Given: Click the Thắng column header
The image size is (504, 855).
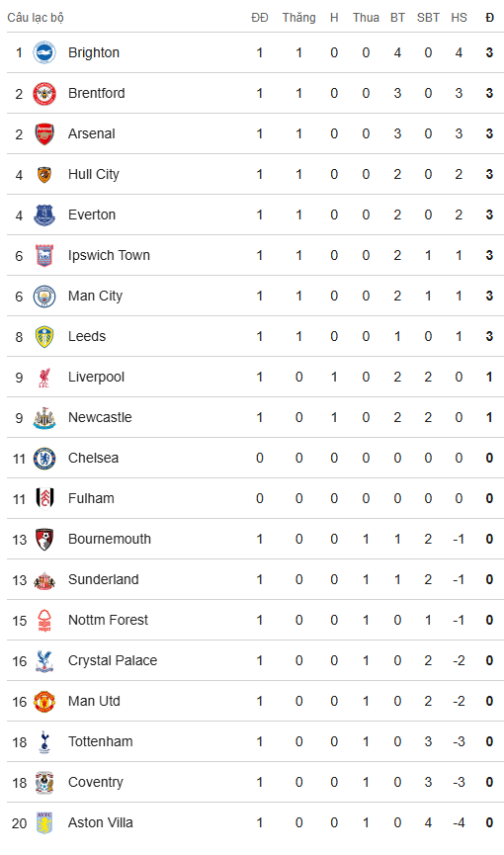Looking at the screenshot, I should pyautogui.click(x=298, y=18).
